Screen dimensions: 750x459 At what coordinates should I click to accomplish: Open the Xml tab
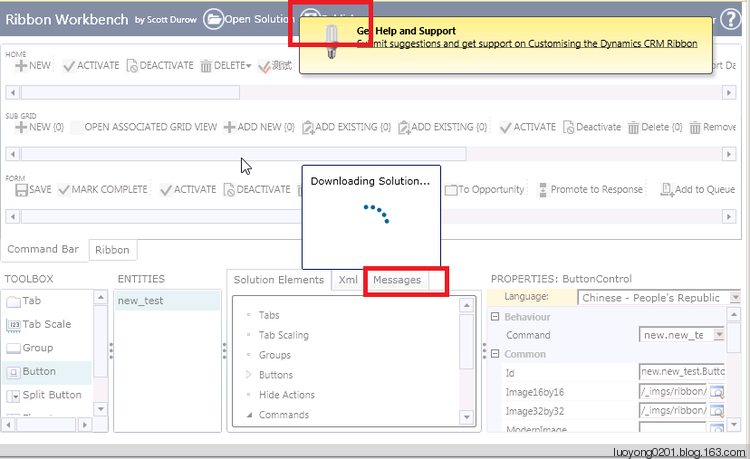[x=348, y=280]
